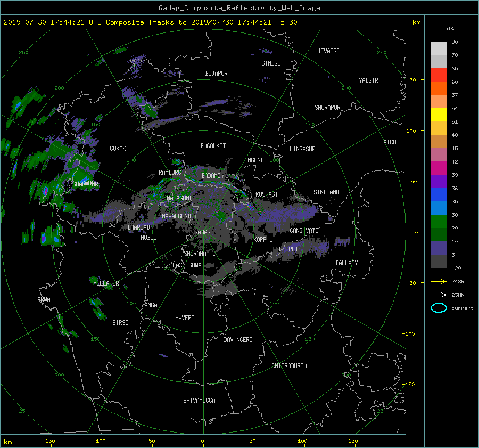This screenshot has height=448, width=479.
Task: Click the KOPPAL city label
Action: [263, 240]
